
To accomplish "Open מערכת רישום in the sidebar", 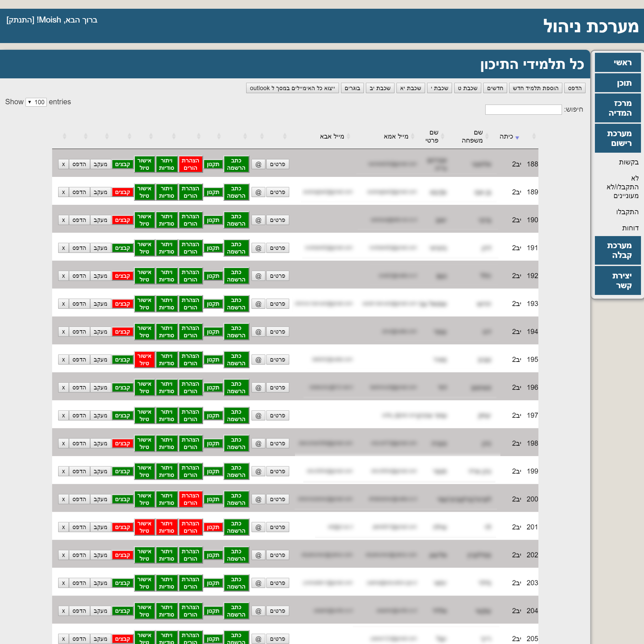I will [x=618, y=138].
